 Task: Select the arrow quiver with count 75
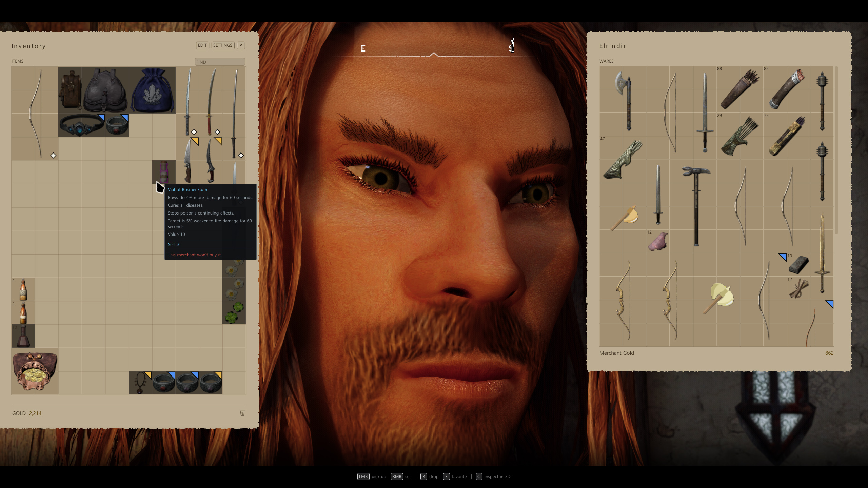point(787,137)
